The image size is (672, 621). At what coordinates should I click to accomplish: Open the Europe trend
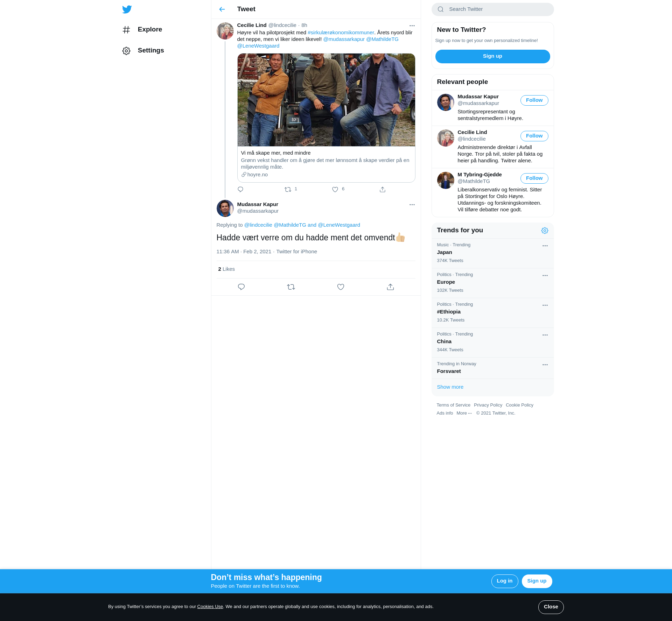coord(492,283)
